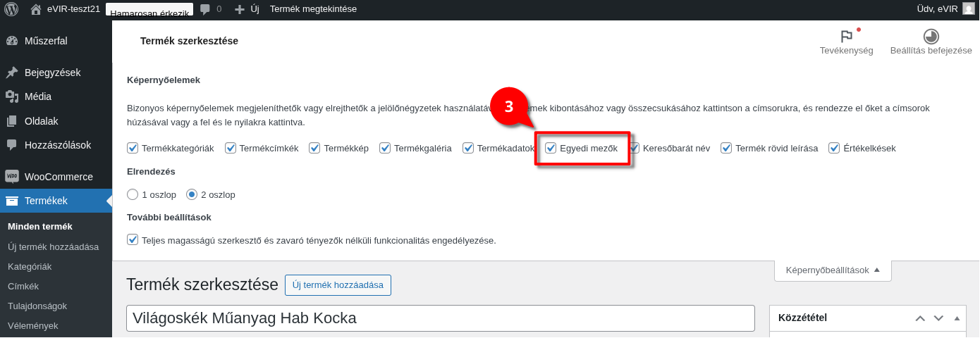Open the Termék megtekintése link
980x338 pixels.
(x=313, y=9)
